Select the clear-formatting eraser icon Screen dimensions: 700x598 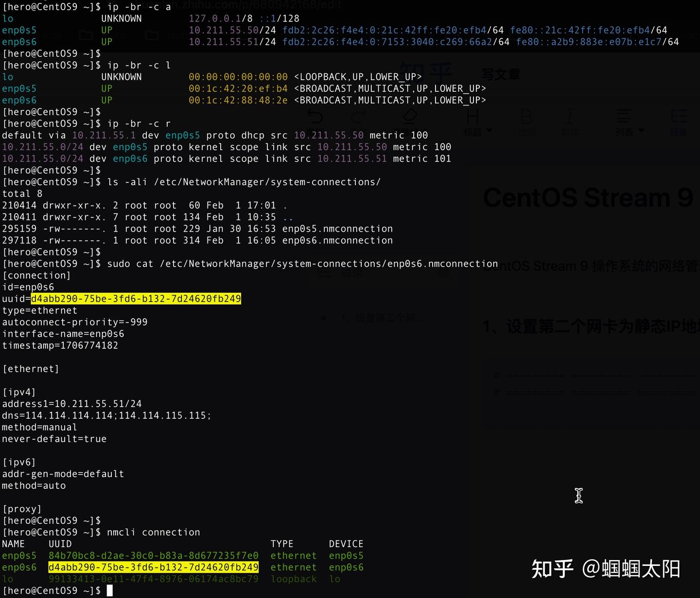click(411, 115)
